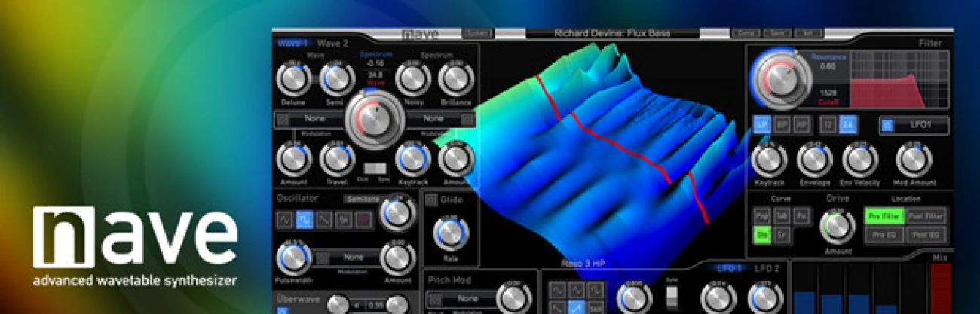The height and width of the screenshot is (314, 980).
Task: Select the Dio drive curve
Action: [763, 234]
